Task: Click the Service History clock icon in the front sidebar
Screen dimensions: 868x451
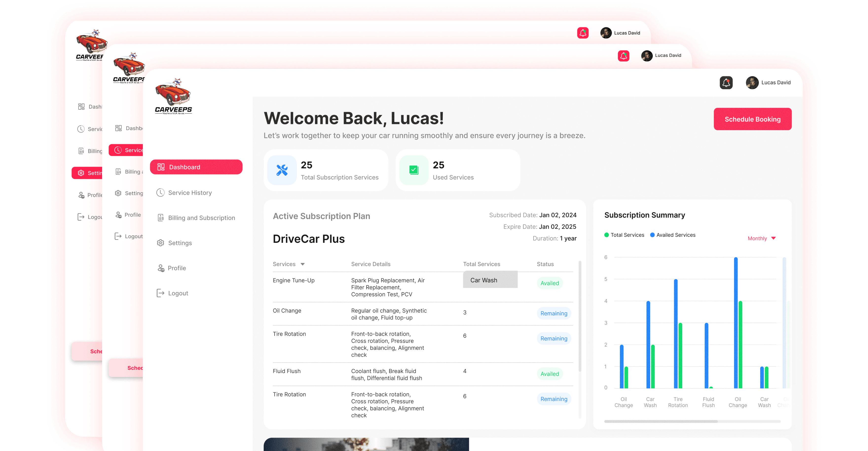Action: 160,193
